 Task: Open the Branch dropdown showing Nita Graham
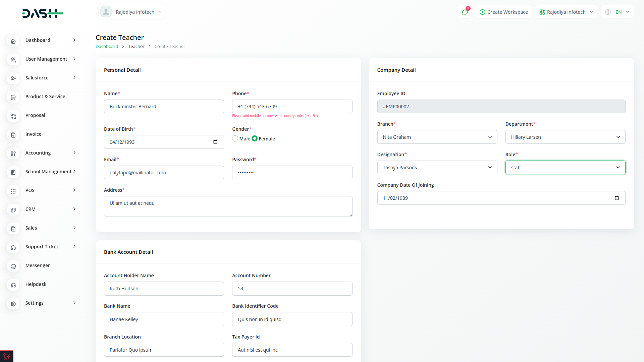click(437, 137)
